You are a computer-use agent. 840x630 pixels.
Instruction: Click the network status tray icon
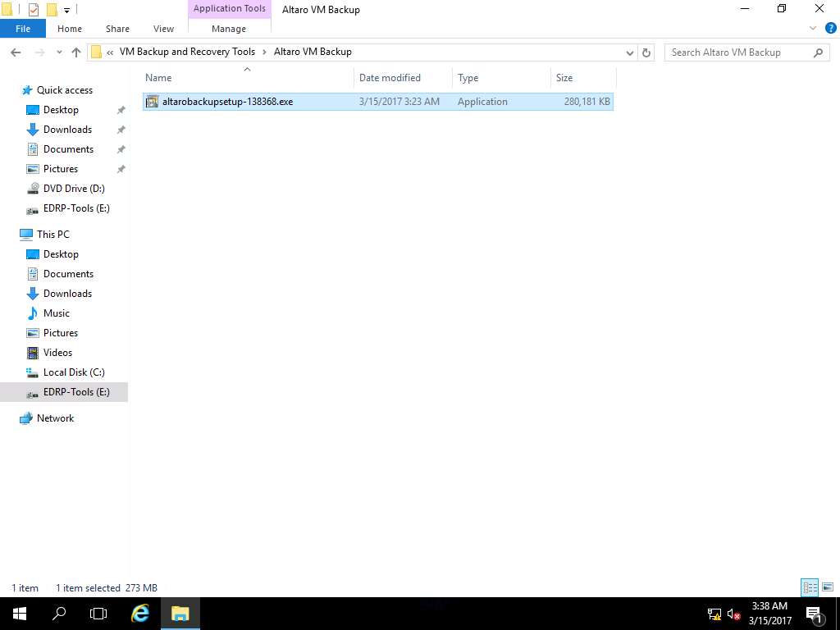pos(714,614)
